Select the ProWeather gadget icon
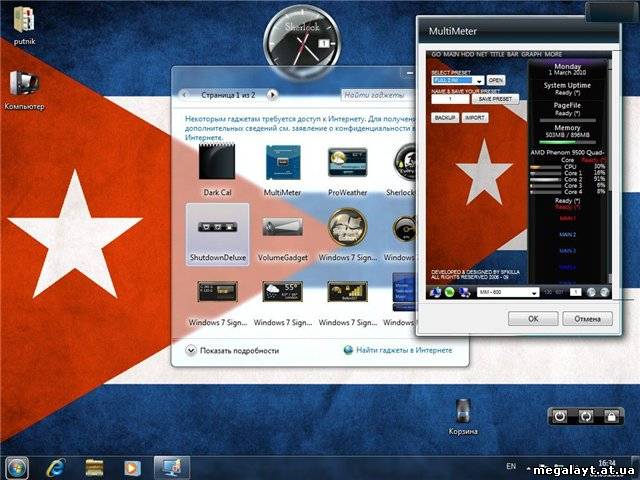The height and width of the screenshot is (480, 640). pos(347,162)
